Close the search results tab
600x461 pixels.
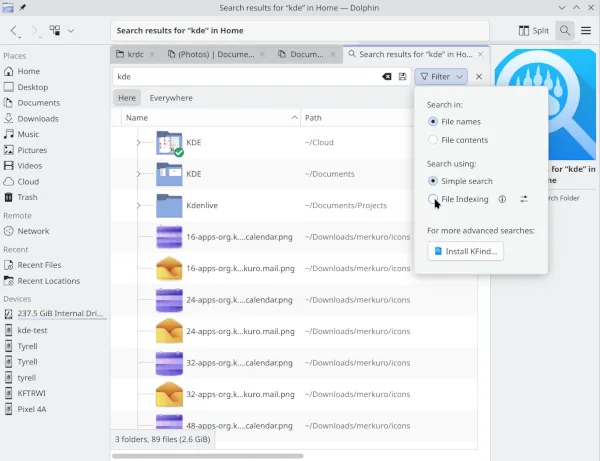pyautogui.click(x=480, y=54)
